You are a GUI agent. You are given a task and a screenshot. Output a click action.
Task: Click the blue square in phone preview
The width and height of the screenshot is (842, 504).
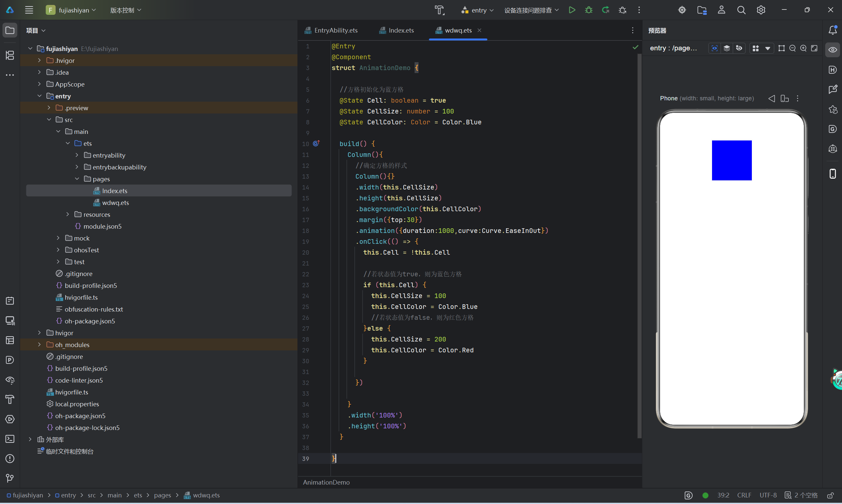732,160
